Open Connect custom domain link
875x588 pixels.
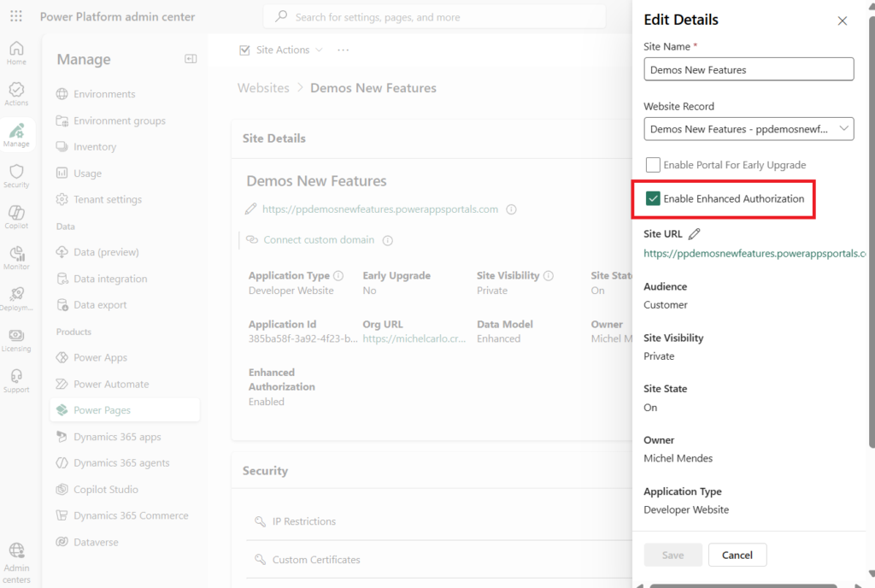(319, 240)
